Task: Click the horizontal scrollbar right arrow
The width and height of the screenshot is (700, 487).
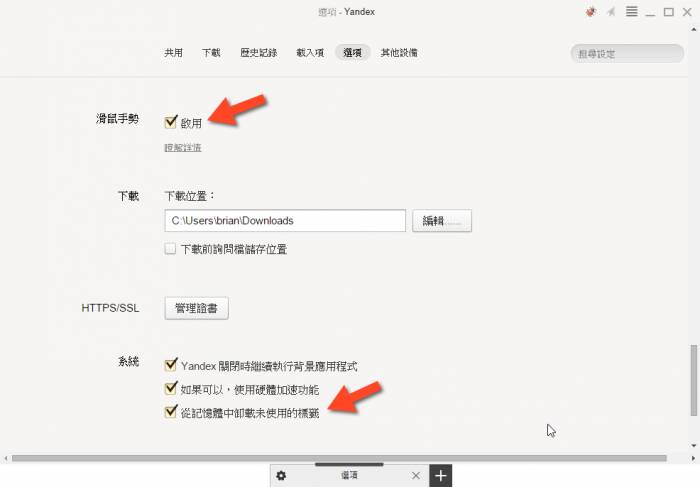Action: click(693, 458)
